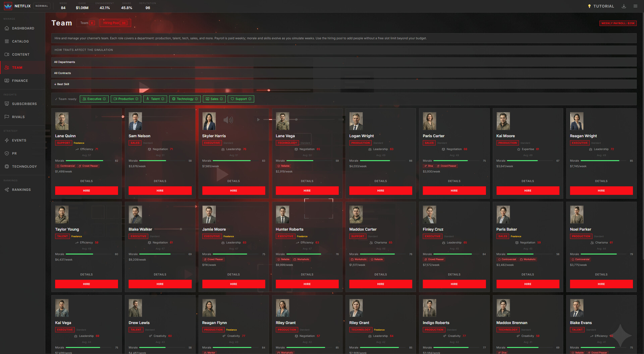Open the All Contracts dropdown
The image size is (644, 354).
343,73
